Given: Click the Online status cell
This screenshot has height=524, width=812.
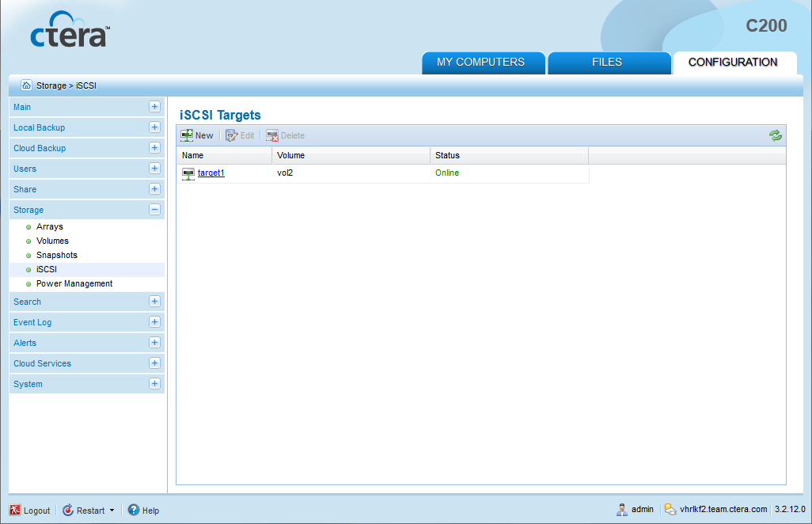Looking at the screenshot, I should (x=447, y=173).
